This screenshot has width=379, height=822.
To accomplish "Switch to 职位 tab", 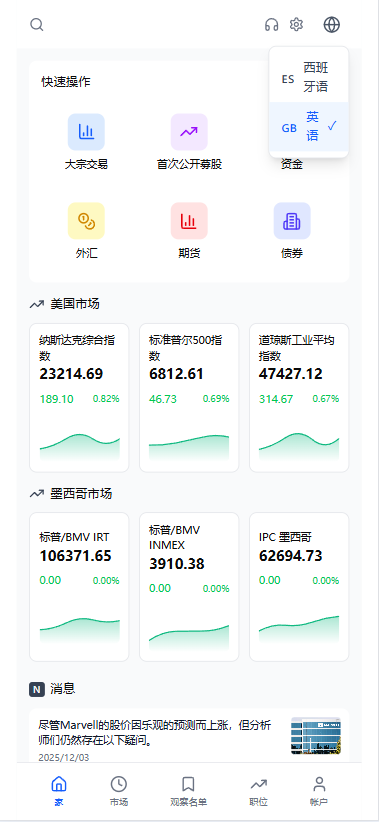I will tap(258, 791).
